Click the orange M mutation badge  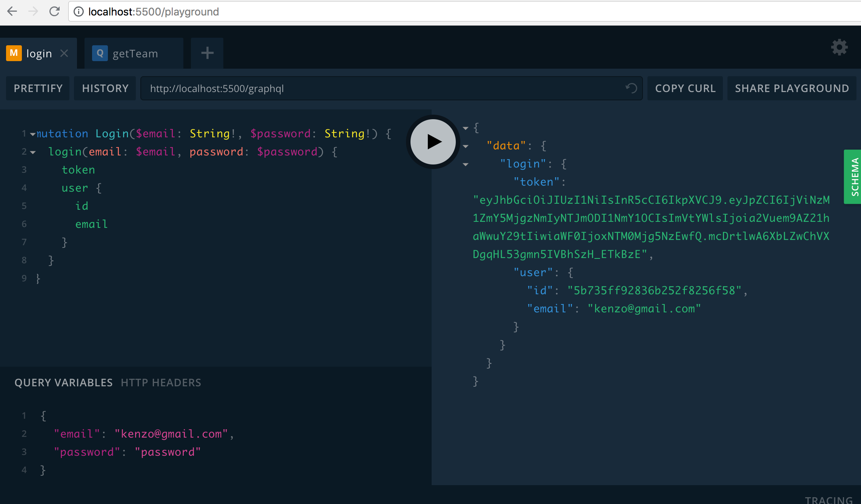14,53
